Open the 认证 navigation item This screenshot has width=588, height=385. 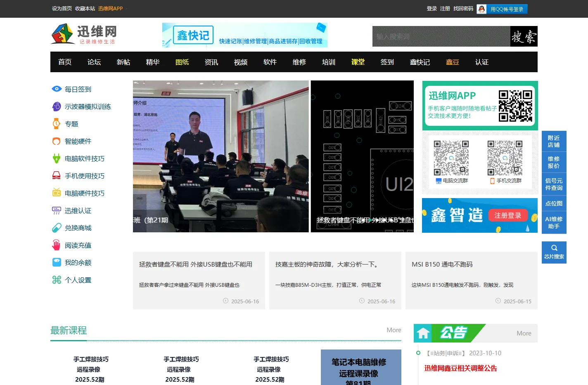(x=482, y=62)
